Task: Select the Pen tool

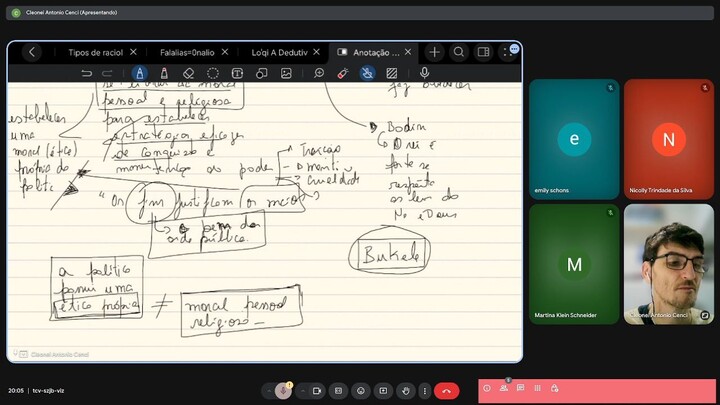Action: coord(140,73)
